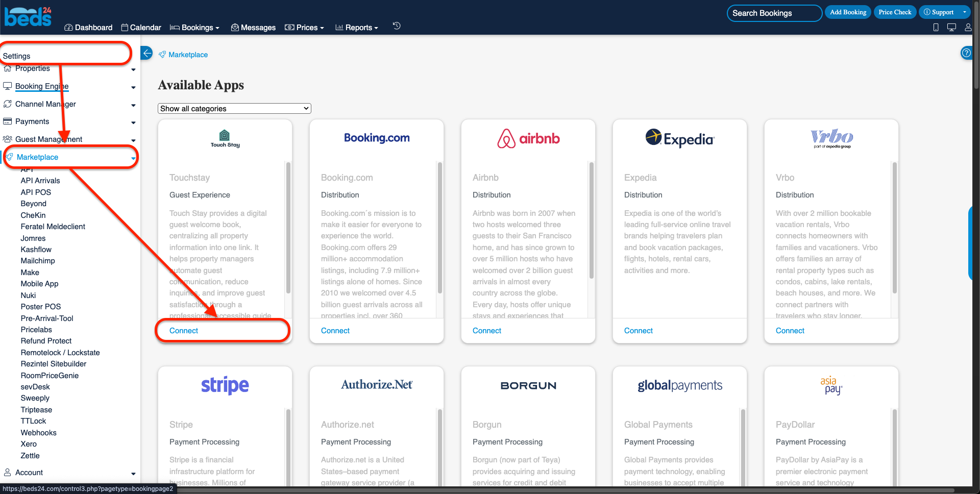Screen dimensions: 980x494
Task: Connect the Airbnb app
Action: click(x=487, y=331)
